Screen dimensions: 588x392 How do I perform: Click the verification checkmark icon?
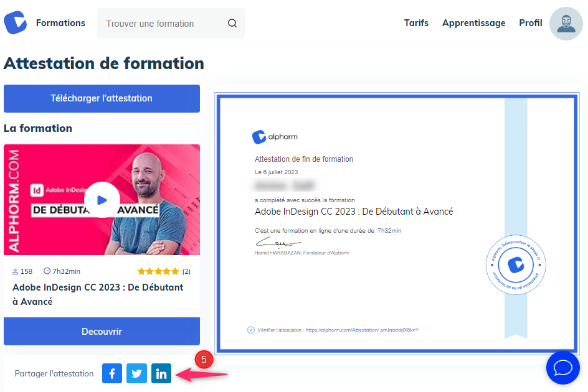251,330
